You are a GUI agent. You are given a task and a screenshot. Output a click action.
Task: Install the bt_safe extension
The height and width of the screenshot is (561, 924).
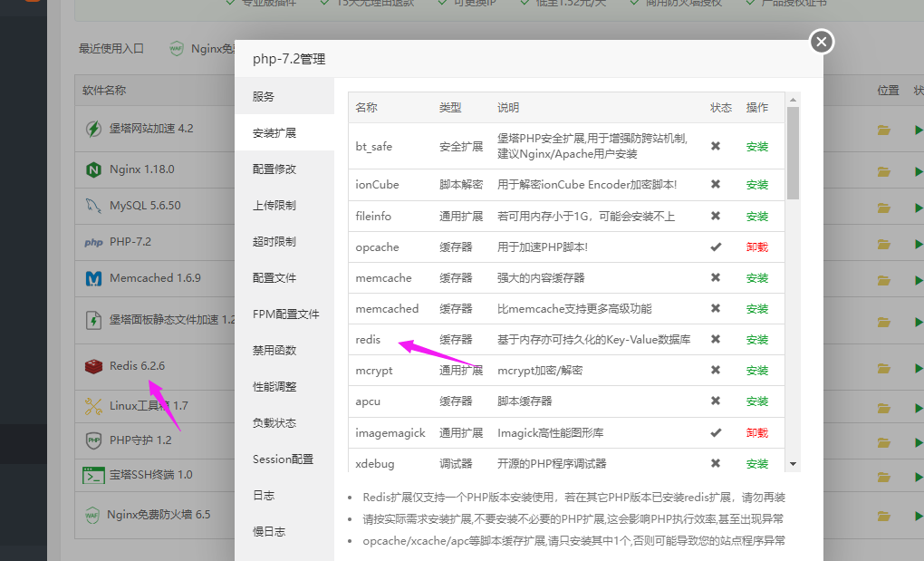tap(756, 146)
